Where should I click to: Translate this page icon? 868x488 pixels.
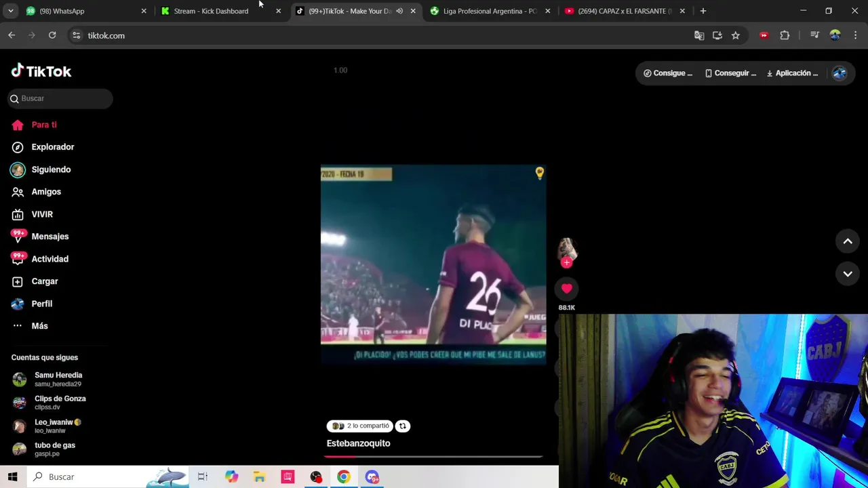(x=699, y=35)
